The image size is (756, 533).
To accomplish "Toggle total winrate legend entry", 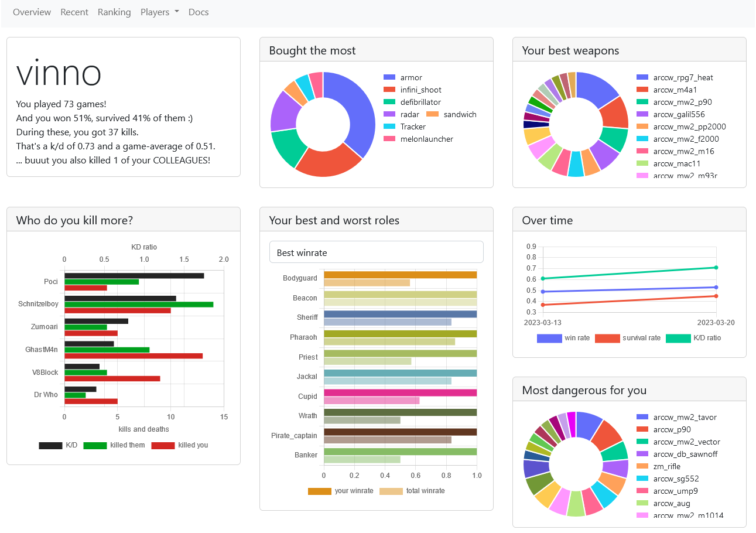I will pyautogui.click(x=412, y=491).
